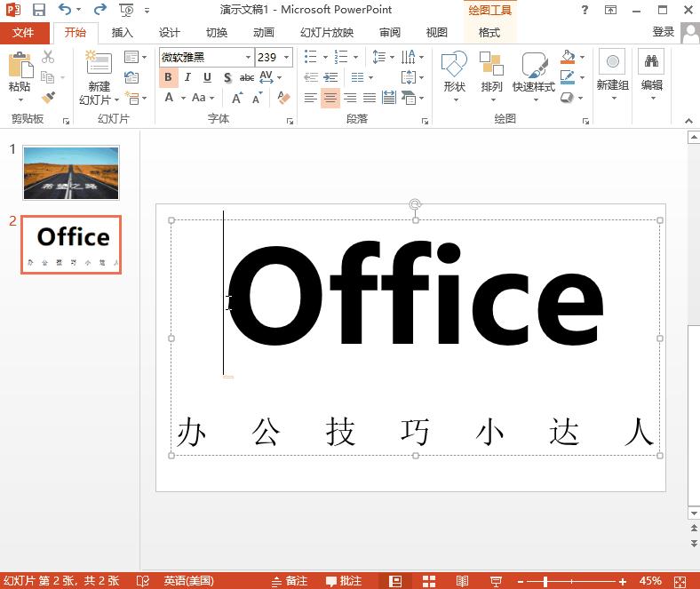Click the Find and Edit binoculars icon
The image size is (700, 589).
click(651, 61)
